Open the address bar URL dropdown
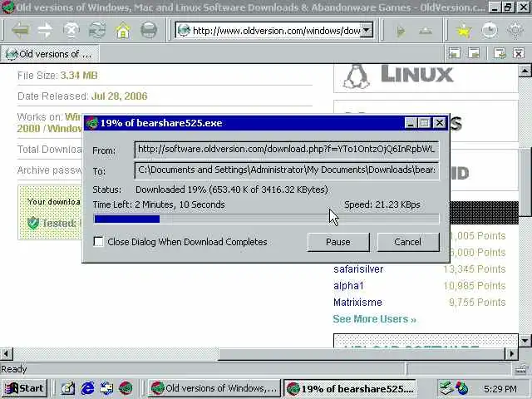This screenshot has width=532, height=399. coord(367,31)
